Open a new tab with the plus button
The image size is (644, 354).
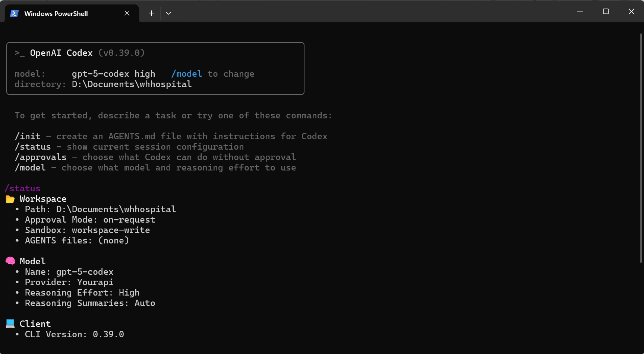151,13
